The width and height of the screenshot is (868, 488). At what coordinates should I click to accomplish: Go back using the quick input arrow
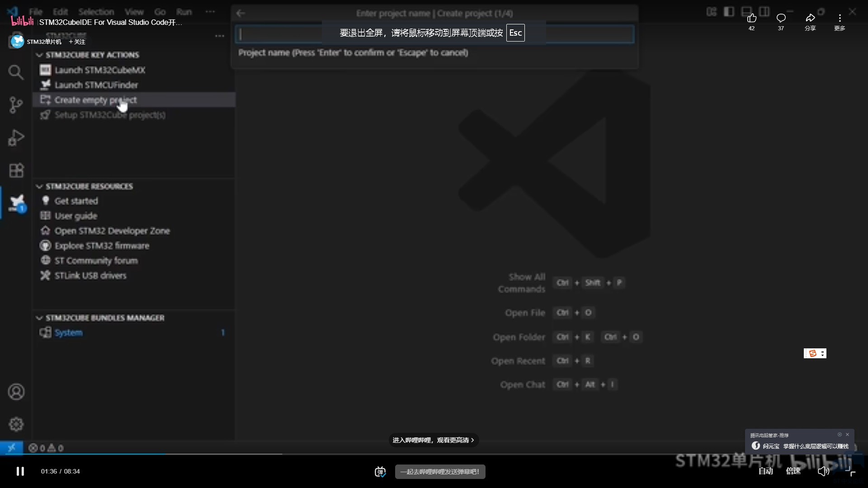pyautogui.click(x=241, y=13)
